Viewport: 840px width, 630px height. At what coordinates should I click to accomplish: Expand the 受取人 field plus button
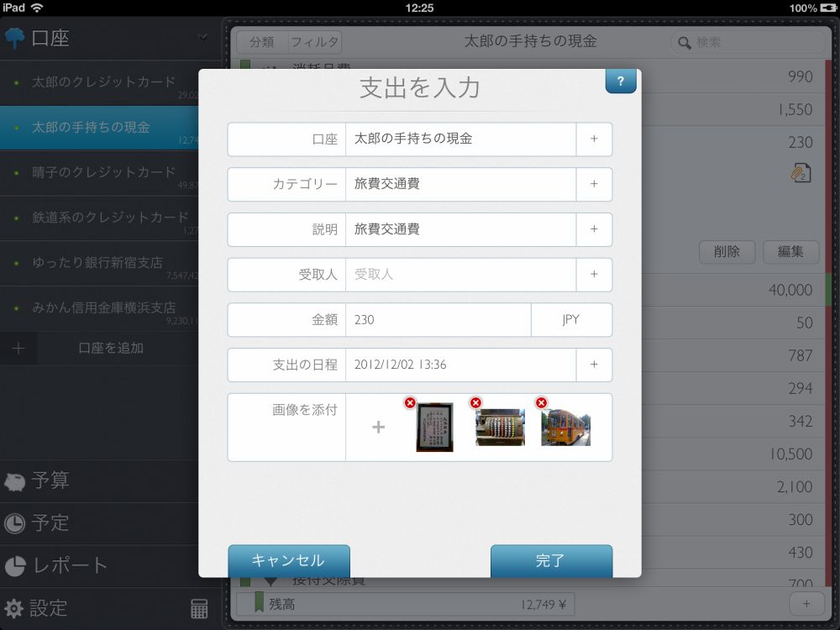[x=594, y=275]
